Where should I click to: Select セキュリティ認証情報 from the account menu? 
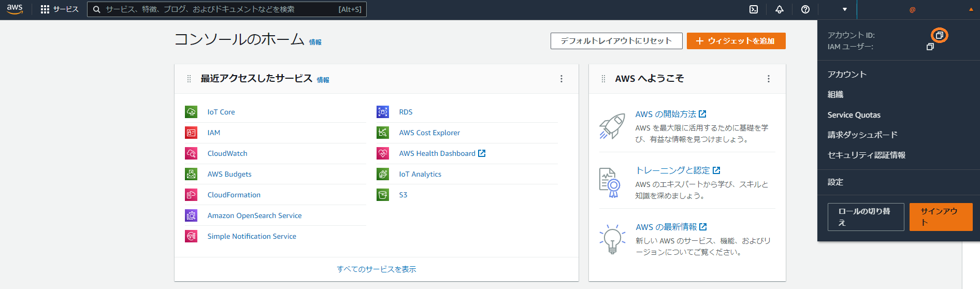pos(866,155)
